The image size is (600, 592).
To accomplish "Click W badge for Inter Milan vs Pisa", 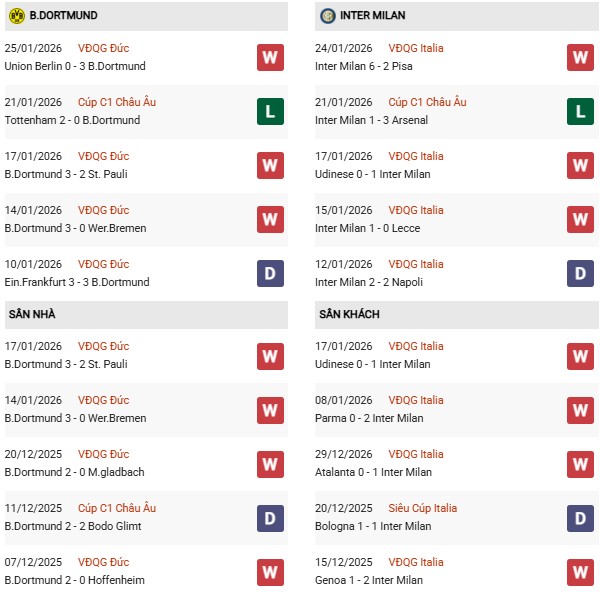I will click(x=580, y=57).
